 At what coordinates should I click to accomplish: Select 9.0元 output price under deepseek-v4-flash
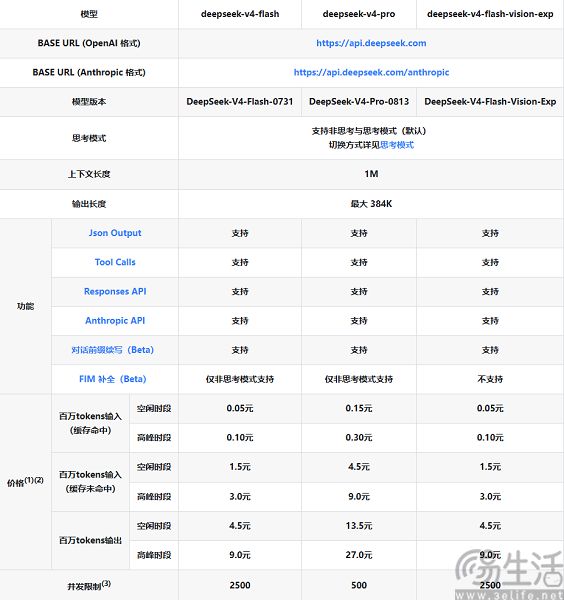(240, 555)
